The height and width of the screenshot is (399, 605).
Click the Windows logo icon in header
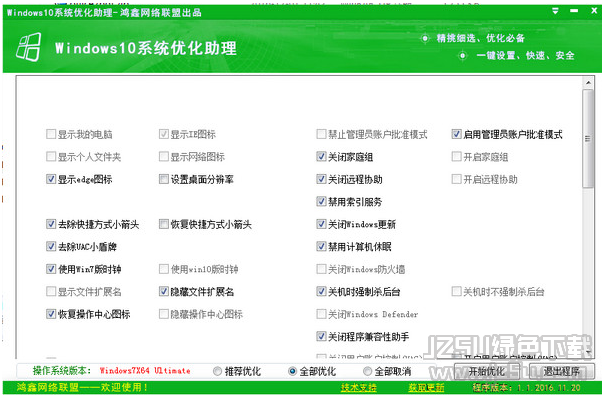coord(28,47)
